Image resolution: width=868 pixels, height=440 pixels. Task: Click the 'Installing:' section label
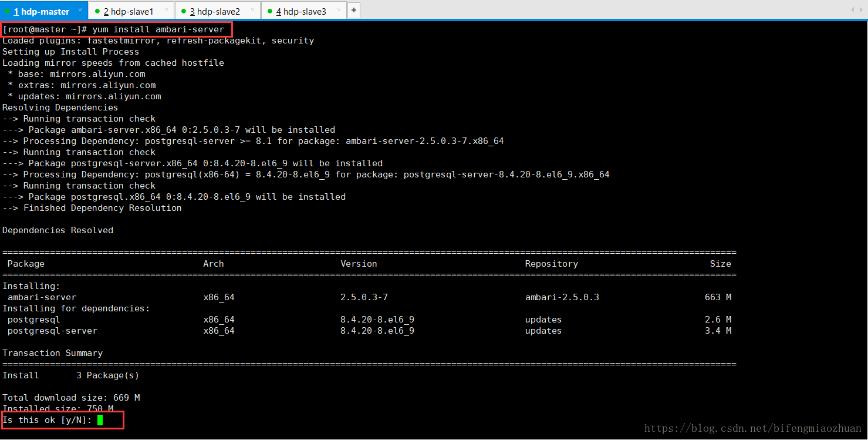pyautogui.click(x=31, y=286)
